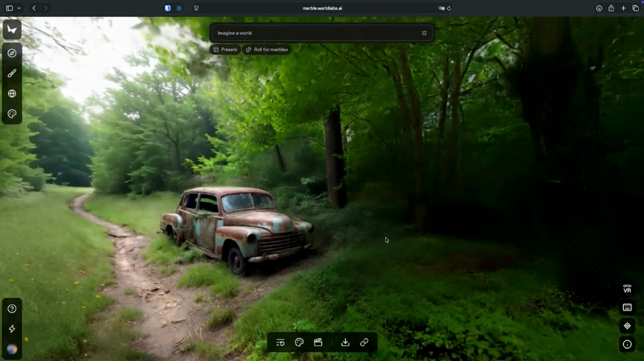The height and width of the screenshot is (361, 644).
Task: Open the compass explore icon
Action: pyautogui.click(x=12, y=53)
